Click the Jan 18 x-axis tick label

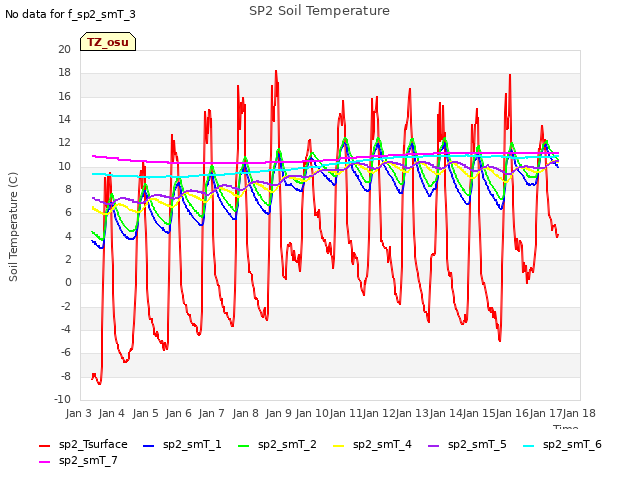coord(579,413)
